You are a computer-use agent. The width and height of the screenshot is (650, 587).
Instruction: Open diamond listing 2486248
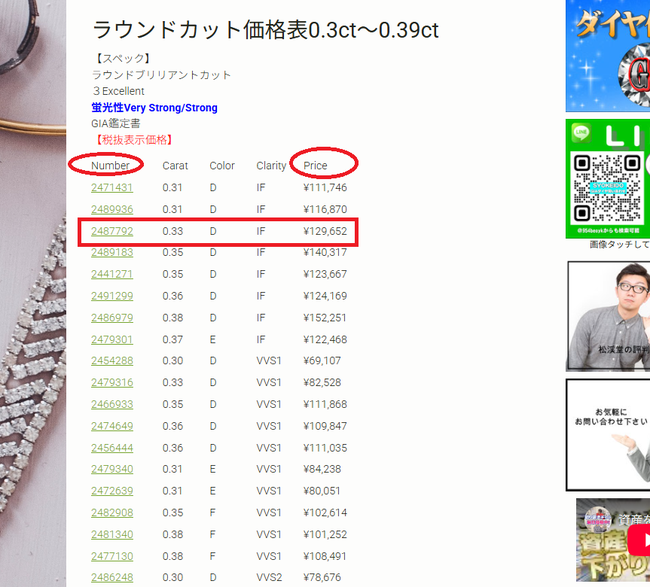112,577
